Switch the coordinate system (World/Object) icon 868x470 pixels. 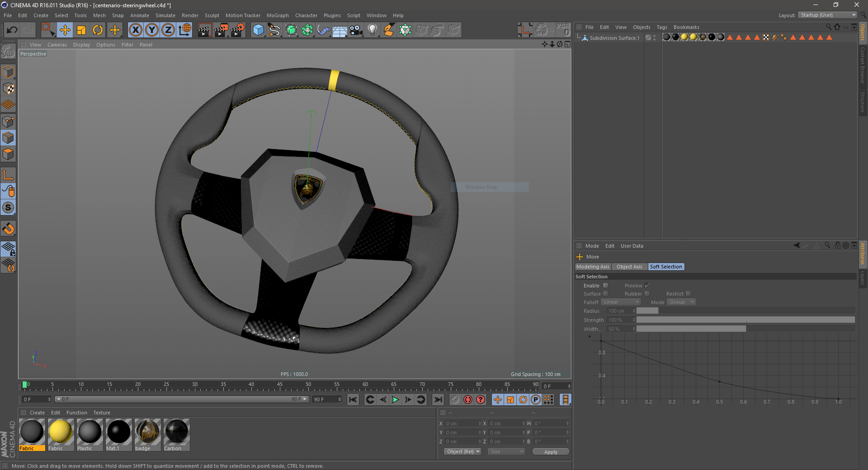[184, 30]
